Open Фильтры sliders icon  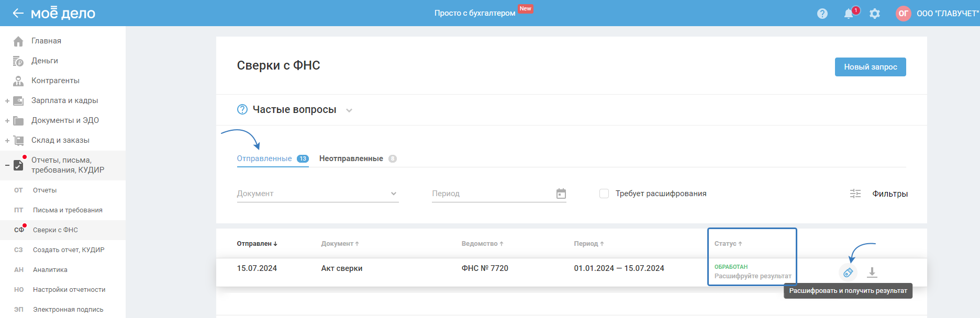click(855, 194)
